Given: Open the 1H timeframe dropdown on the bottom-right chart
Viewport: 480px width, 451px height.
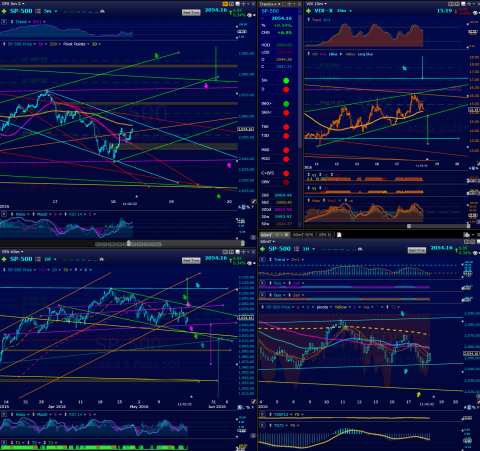Looking at the screenshot, I should click(x=309, y=249).
